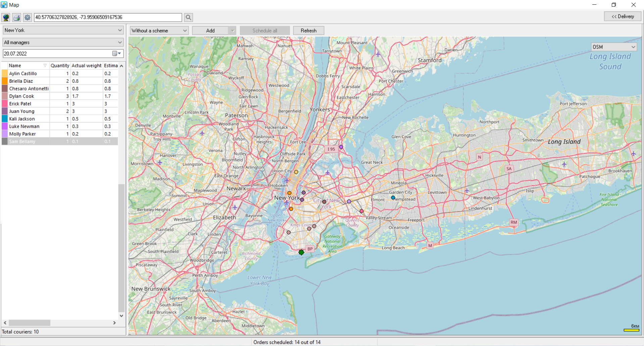Click the horizontal scrollbar thumb of courier list

point(30,323)
